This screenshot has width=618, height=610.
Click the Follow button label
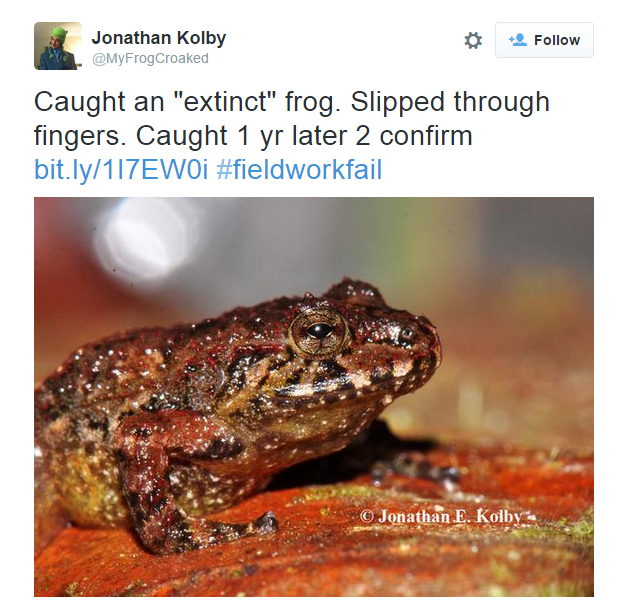tap(556, 40)
